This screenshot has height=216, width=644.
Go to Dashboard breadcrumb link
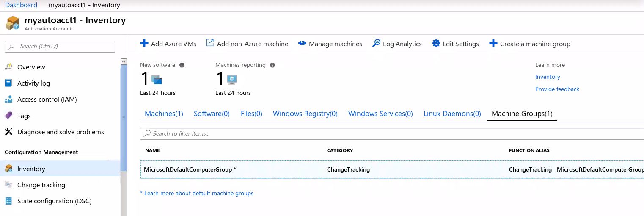21,5
